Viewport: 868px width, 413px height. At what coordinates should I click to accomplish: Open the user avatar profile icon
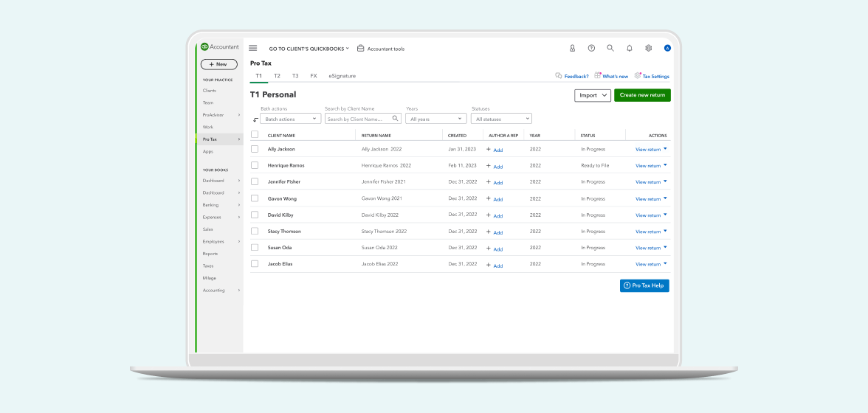[x=667, y=48]
